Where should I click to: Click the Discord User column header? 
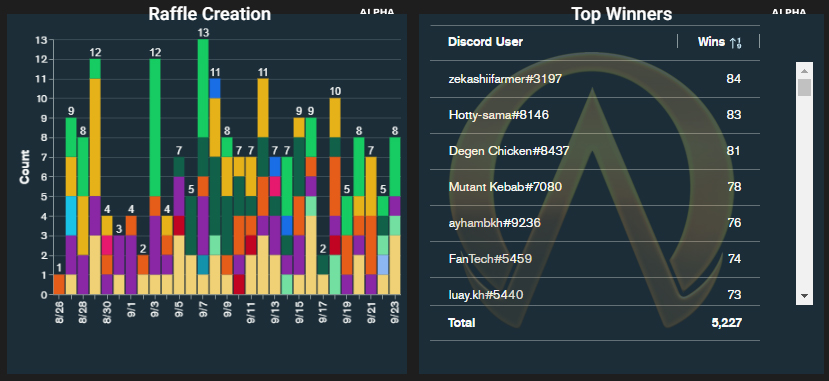click(x=485, y=41)
